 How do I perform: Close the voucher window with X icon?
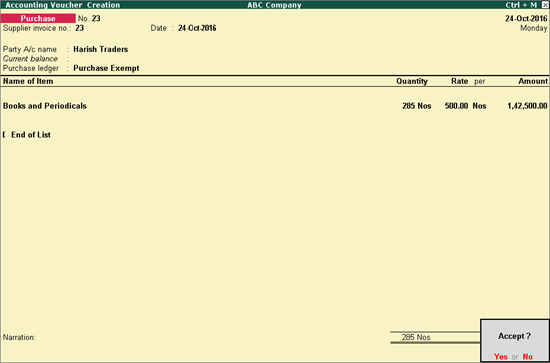point(545,5)
